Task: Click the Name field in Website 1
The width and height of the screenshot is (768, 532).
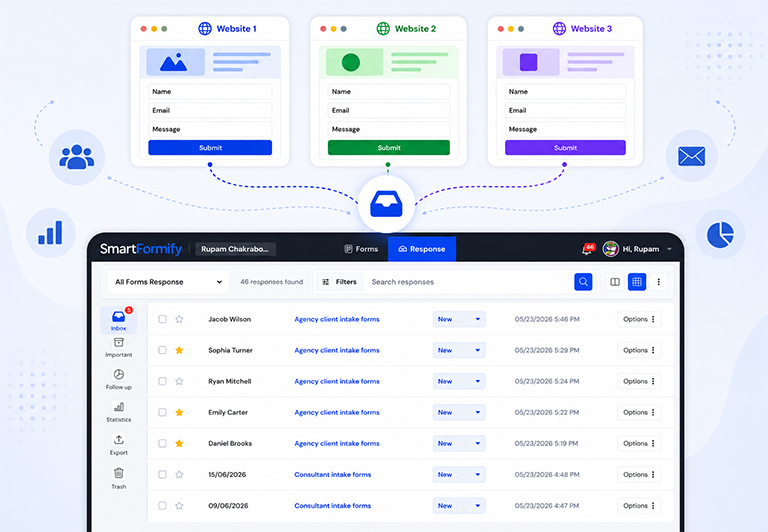Action: coord(210,92)
